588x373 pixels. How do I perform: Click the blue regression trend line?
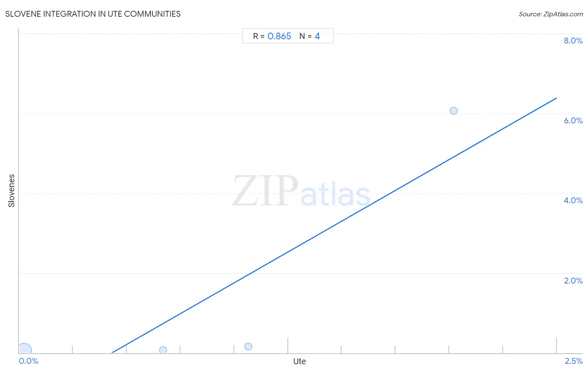[335, 226]
